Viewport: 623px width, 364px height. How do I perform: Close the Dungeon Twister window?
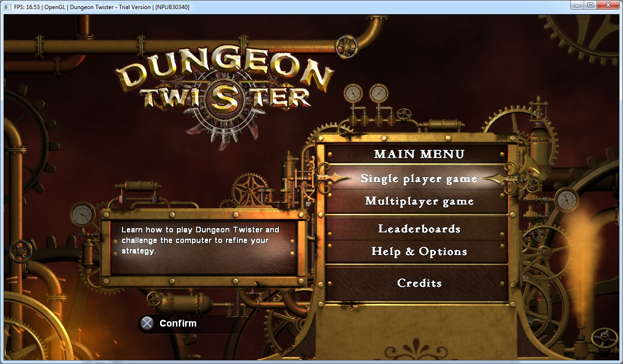click(609, 5)
